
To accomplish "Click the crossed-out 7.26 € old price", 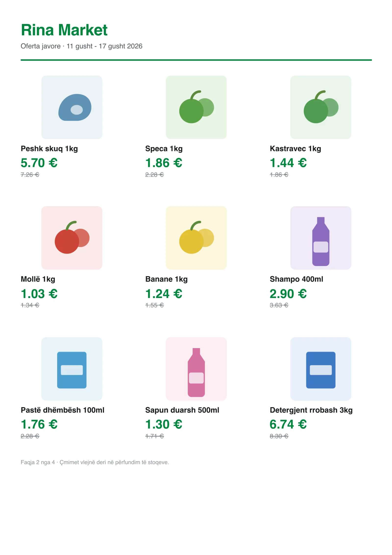I will coord(30,175).
